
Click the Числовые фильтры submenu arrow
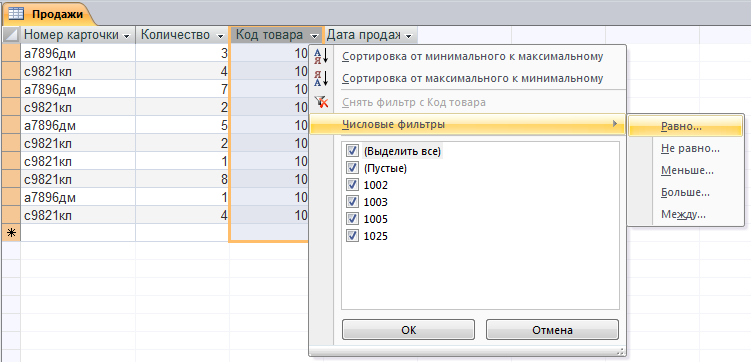coord(615,124)
